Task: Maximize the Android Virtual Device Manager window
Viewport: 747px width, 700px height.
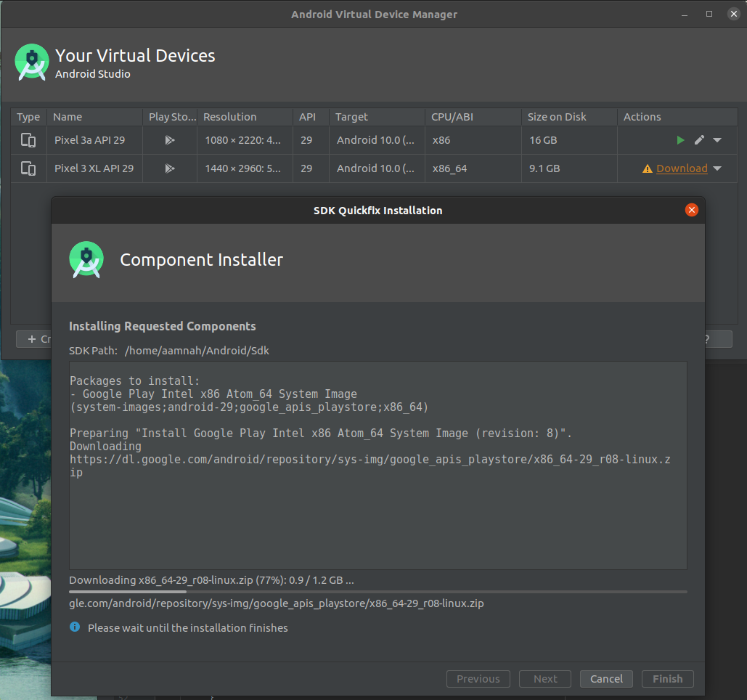Action: 709,14
